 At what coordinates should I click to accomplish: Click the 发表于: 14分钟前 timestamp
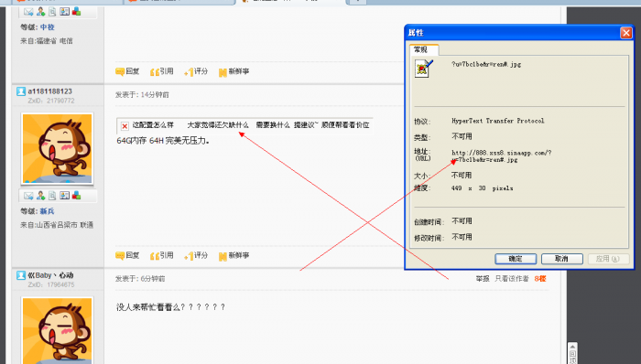pos(142,95)
